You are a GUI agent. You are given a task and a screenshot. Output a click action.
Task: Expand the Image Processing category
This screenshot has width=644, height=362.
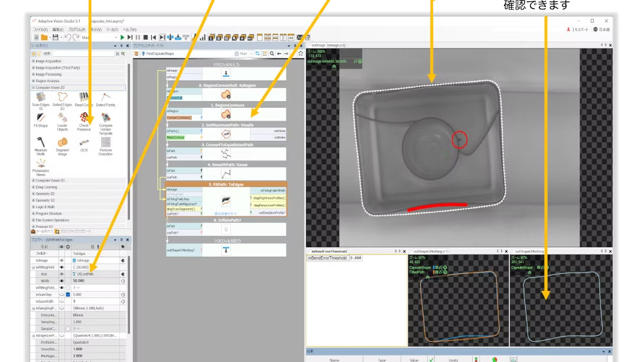pos(33,75)
